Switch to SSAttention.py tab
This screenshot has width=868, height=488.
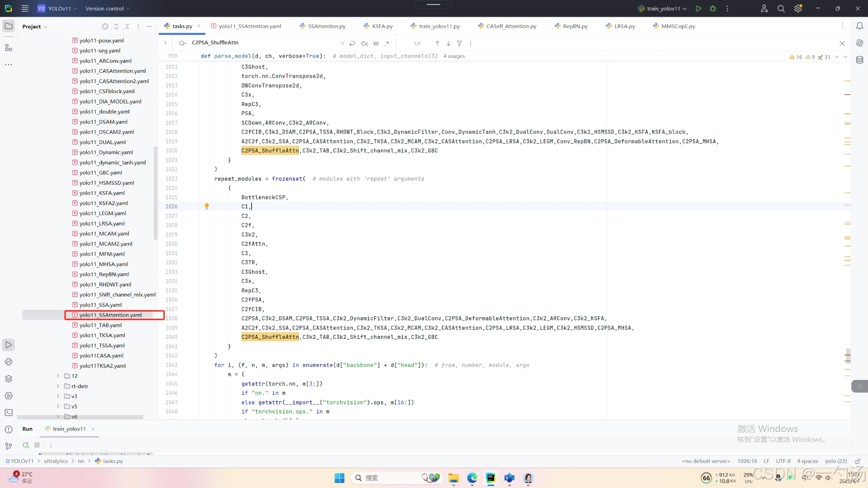point(326,26)
